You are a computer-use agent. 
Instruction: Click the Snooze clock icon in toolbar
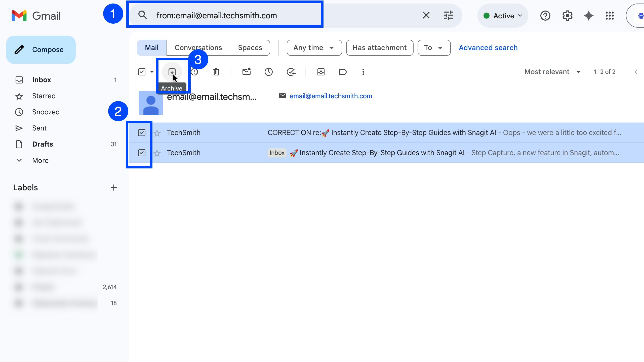[x=268, y=72]
